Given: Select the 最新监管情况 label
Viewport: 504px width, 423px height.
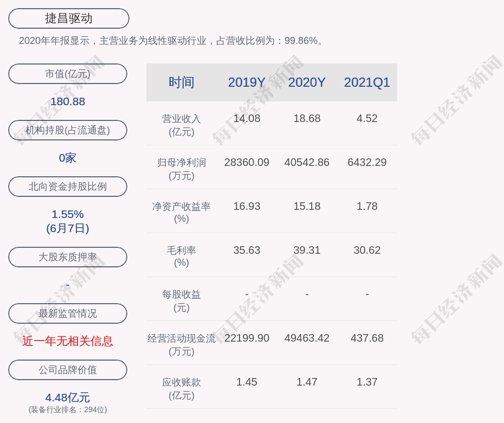Looking at the screenshot, I should pos(68,313).
